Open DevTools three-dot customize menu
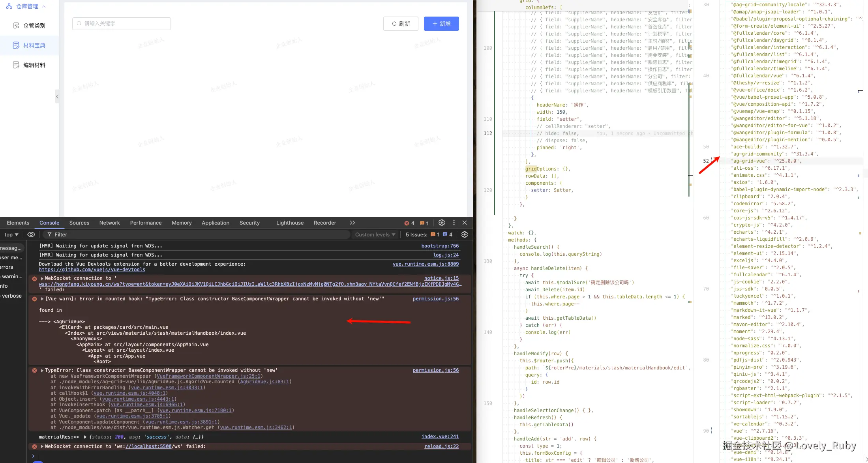This screenshot has height=463, width=868. [x=454, y=223]
